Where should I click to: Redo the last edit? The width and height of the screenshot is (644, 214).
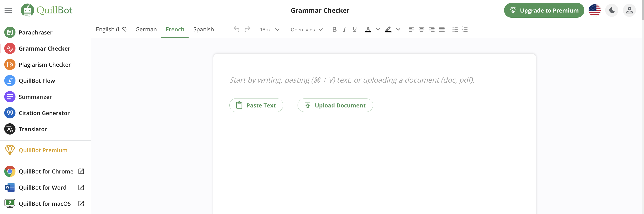[x=247, y=29]
